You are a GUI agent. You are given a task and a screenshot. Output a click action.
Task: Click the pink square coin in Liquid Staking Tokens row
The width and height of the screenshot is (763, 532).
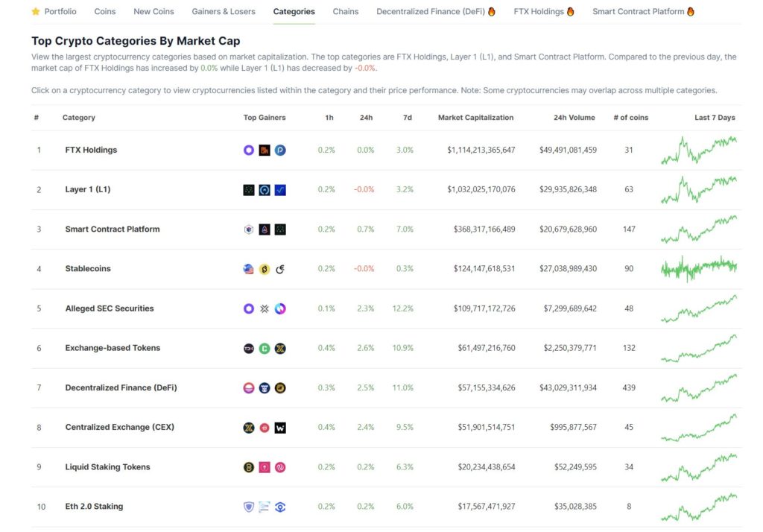(x=265, y=467)
